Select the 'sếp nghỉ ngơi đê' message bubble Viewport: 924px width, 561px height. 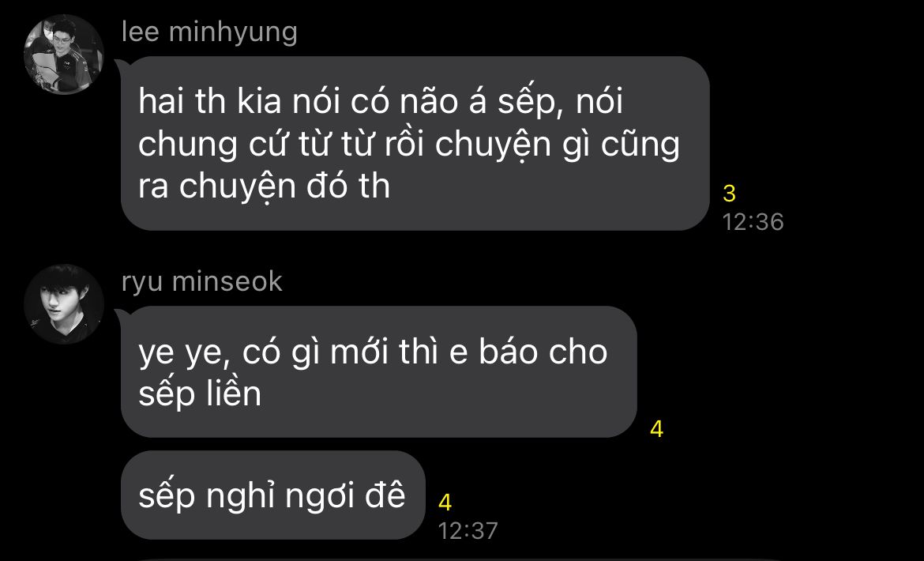[272, 495]
